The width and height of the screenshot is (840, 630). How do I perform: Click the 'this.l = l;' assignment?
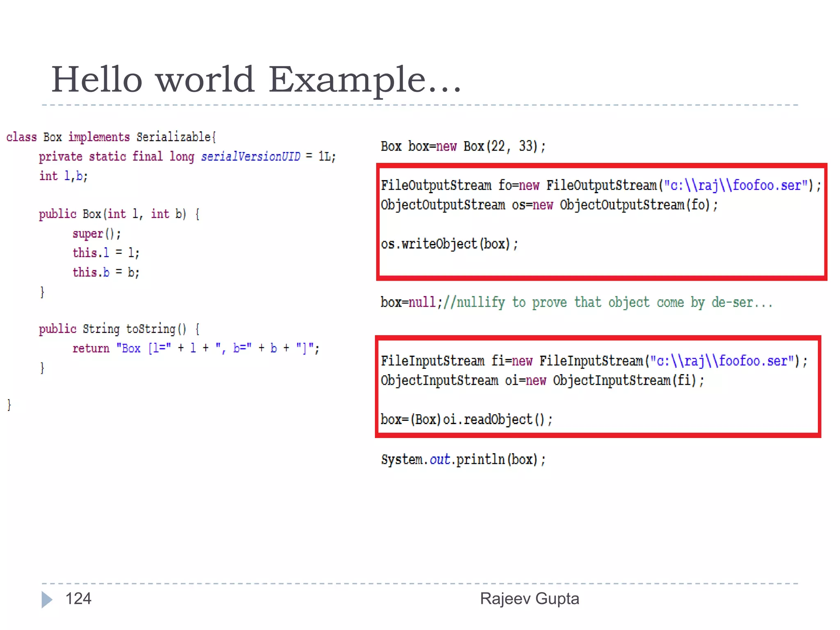(x=106, y=253)
